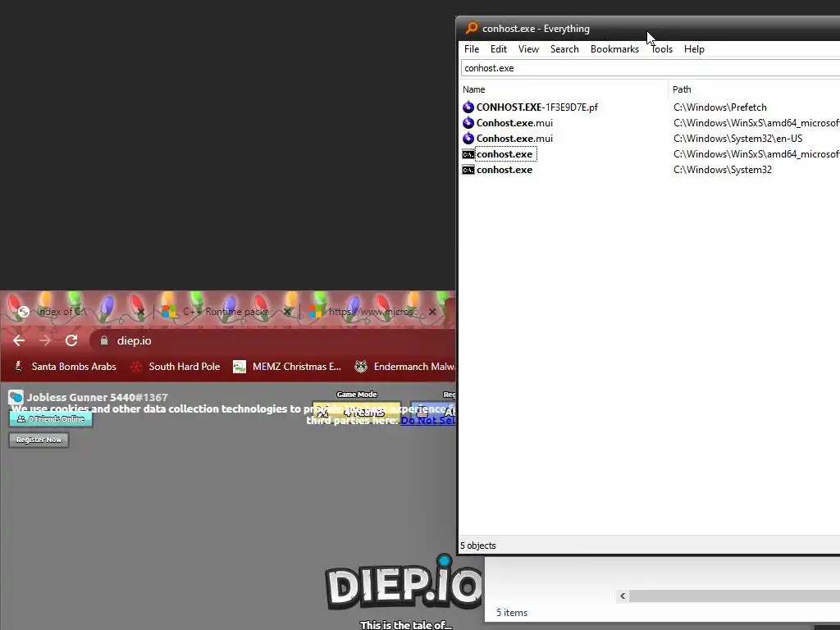
Task: Open the MEMZ Christmas E... bookmark
Action: coord(287,367)
